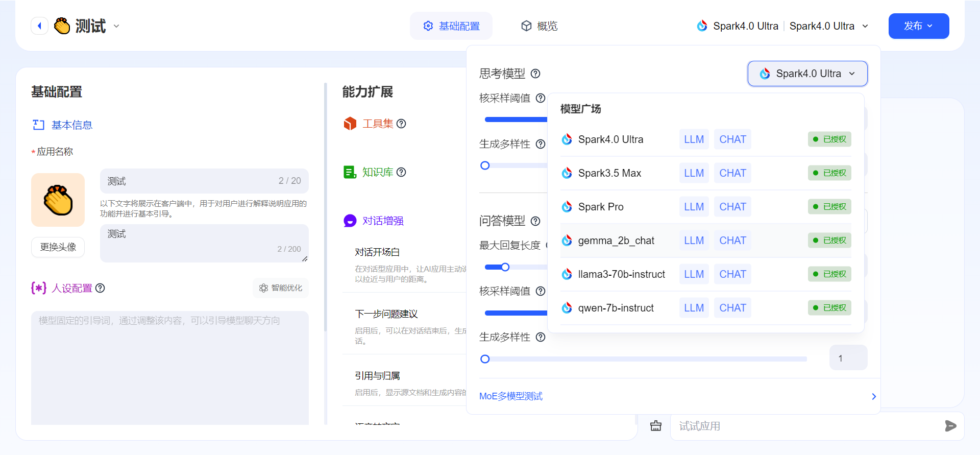Screen dimensions: 980x455
Task: Click the flame logo in header model selector
Action: [702, 26]
